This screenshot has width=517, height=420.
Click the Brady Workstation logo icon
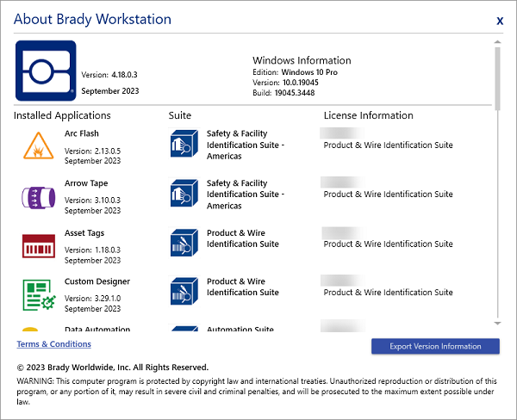coord(45,71)
